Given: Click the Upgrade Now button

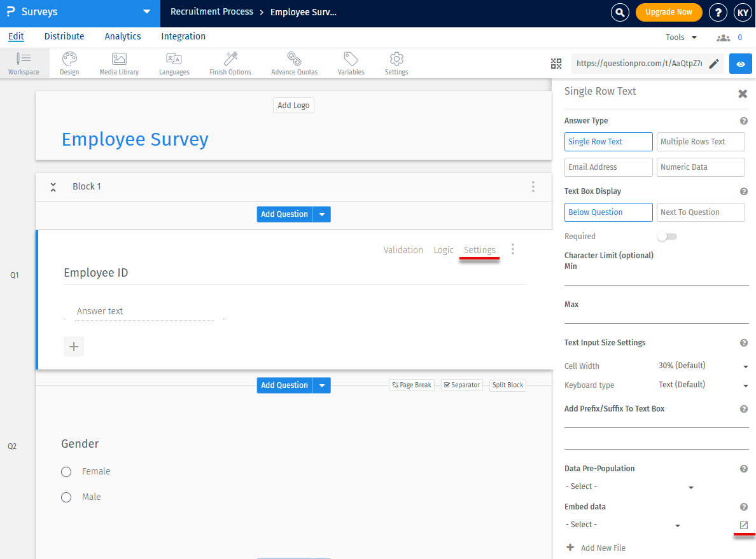Looking at the screenshot, I should 669,12.
